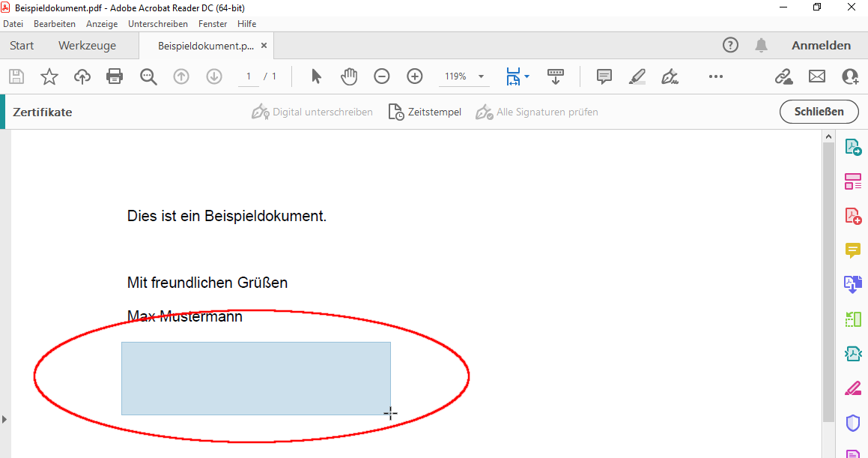868x458 pixels.
Task: Open the sign document pen tool
Action: point(670,76)
